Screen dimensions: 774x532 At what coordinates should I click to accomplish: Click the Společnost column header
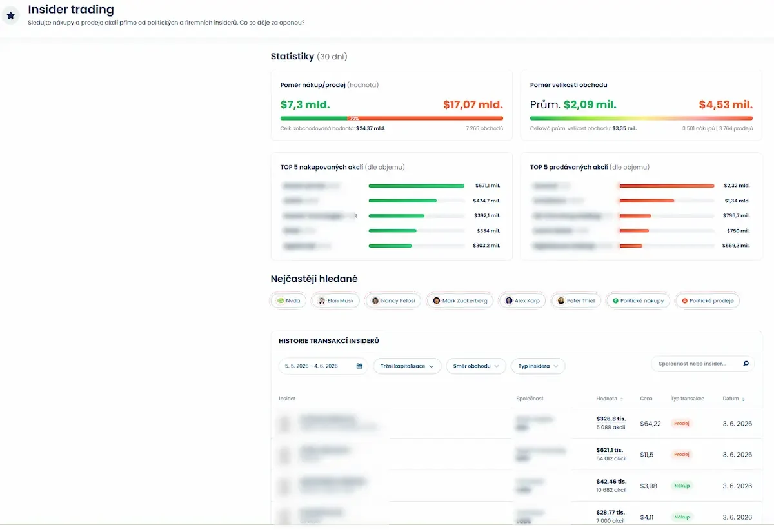point(530,399)
